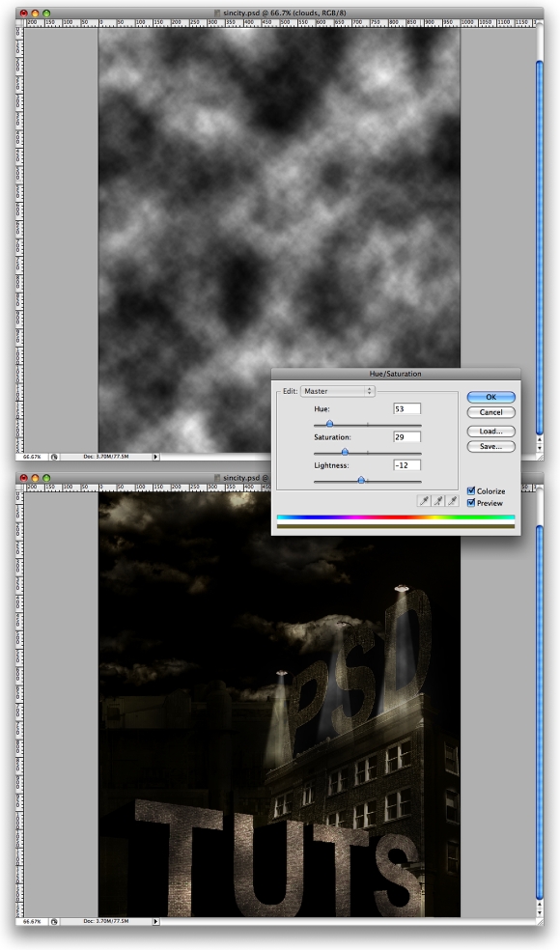Click the Saturation slider handle
Image resolution: width=560 pixels, height=950 pixels.
point(345,452)
